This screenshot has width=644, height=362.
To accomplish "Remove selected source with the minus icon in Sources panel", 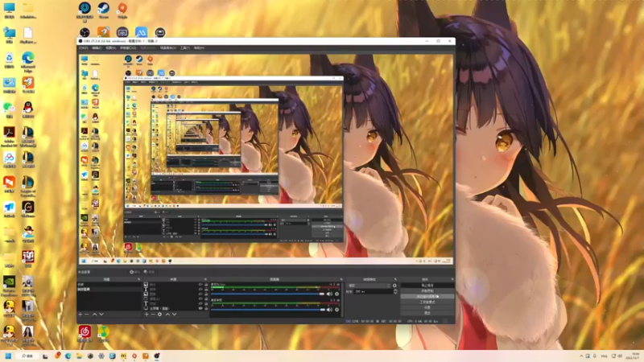I will tap(153, 315).
